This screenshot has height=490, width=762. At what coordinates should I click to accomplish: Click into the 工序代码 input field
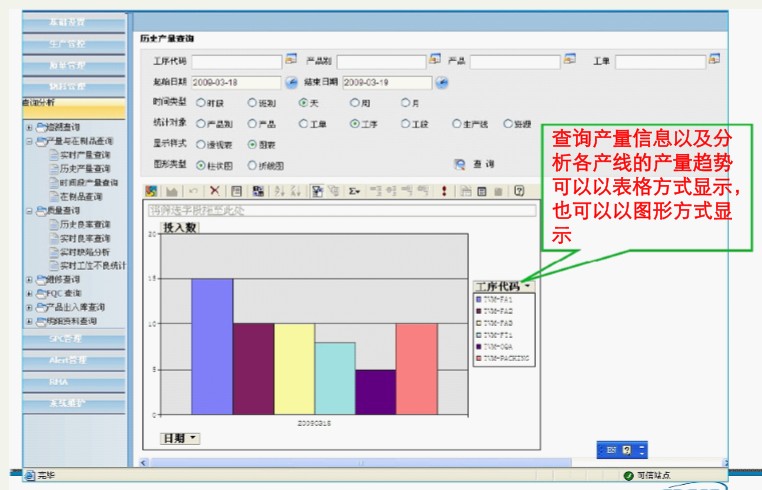[237, 62]
